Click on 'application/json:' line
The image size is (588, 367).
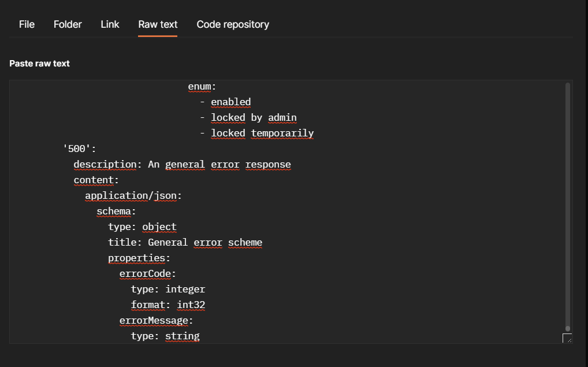click(133, 196)
